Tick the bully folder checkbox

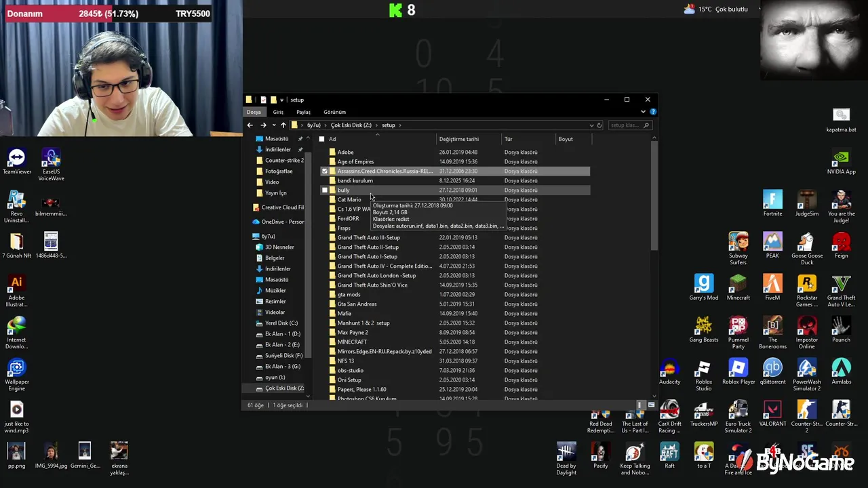[x=324, y=190]
